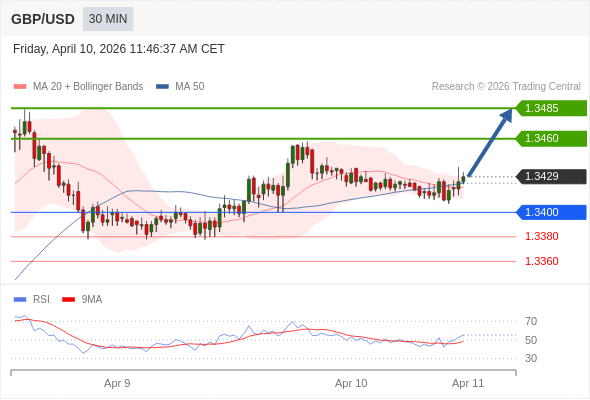590x400 pixels.
Task: Click the MA 20 + Bollinger Bands legend swatch
Action: [20, 87]
